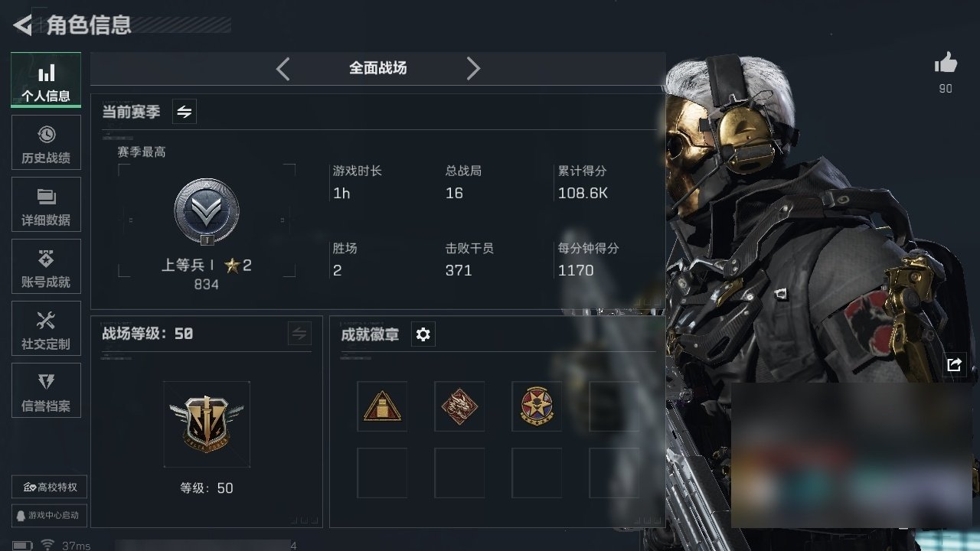Open achievement badge settings gear

point(423,334)
